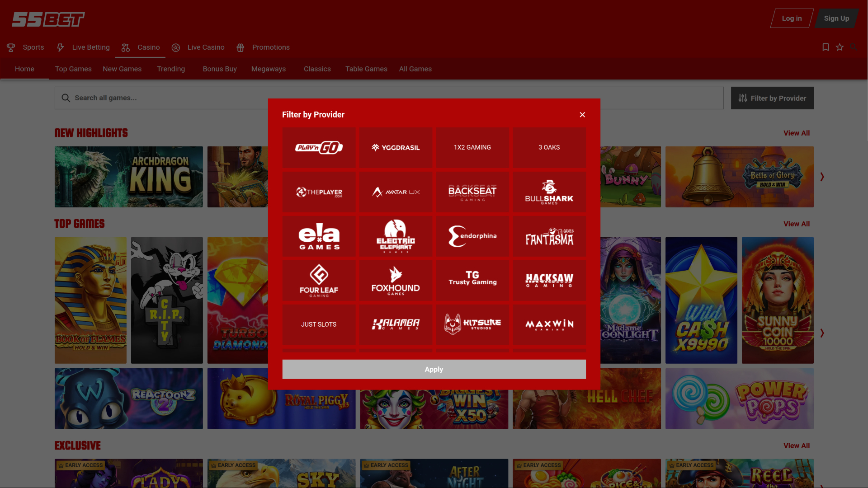Select the Yggdrasil provider tile

(396, 147)
